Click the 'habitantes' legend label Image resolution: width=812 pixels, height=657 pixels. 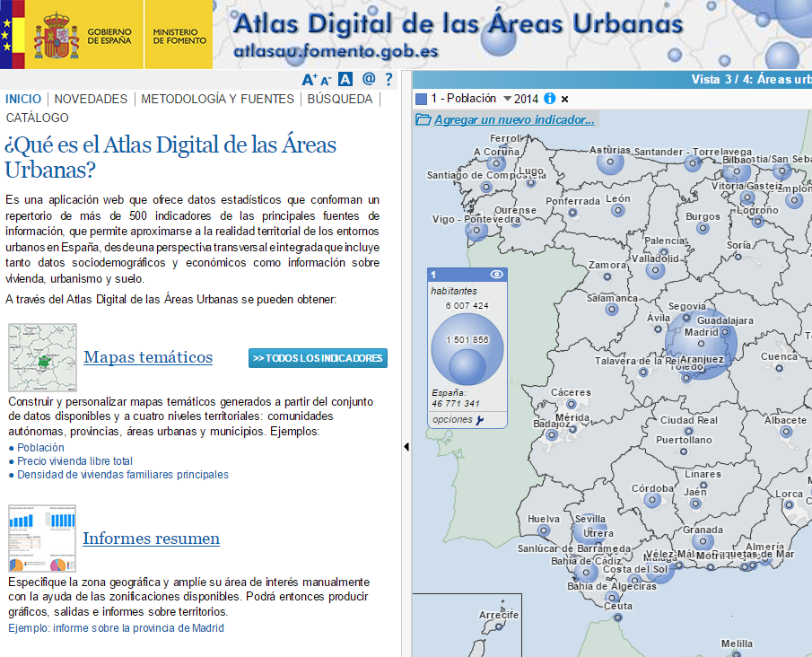454,291
